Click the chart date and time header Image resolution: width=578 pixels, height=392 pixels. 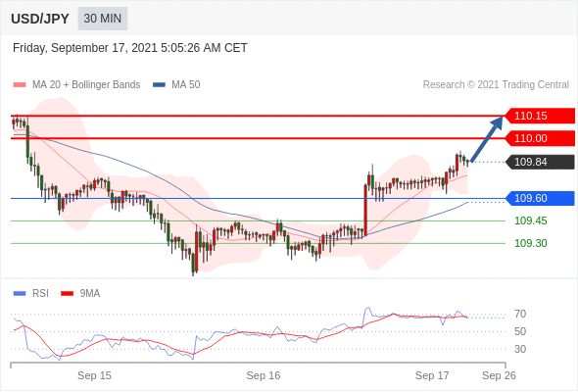(130, 48)
